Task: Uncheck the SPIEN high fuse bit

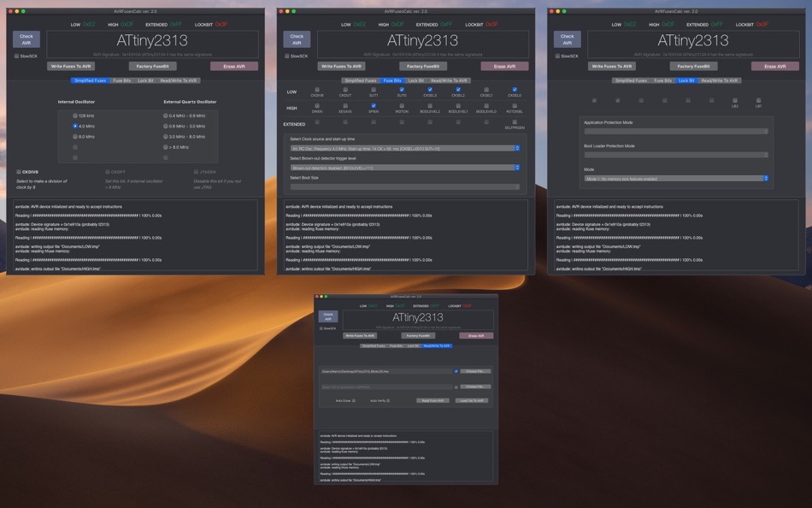Action: [x=374, y=106]
